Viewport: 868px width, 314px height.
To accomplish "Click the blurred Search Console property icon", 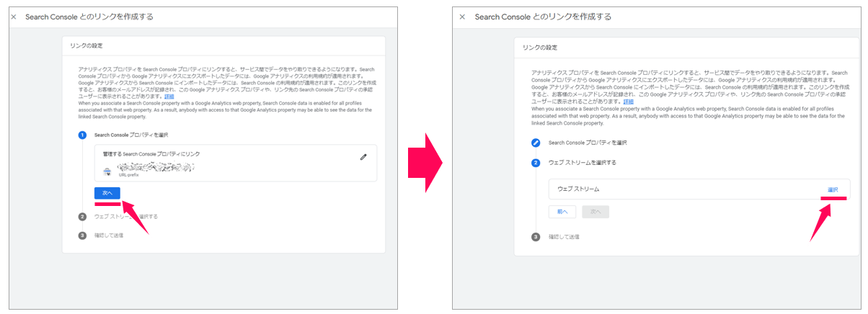I will coord(107,170).
